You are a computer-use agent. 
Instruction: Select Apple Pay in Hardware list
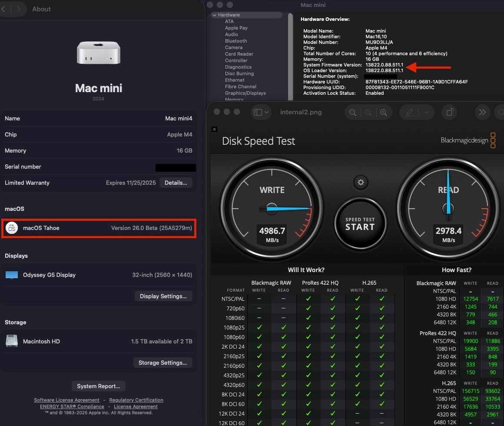[x=236, y=28]
